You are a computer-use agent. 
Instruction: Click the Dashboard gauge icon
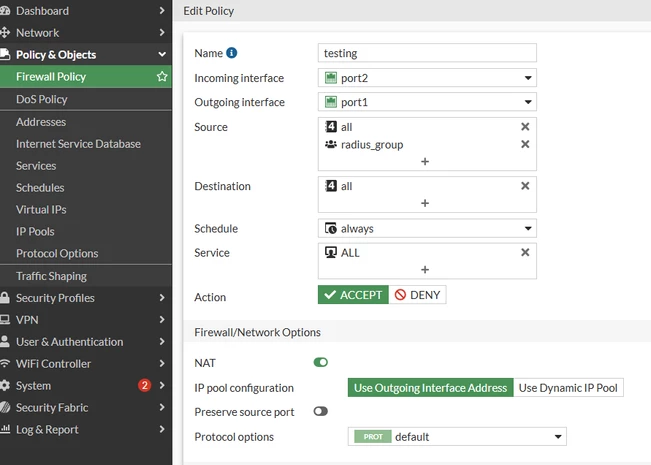[5, 11]
